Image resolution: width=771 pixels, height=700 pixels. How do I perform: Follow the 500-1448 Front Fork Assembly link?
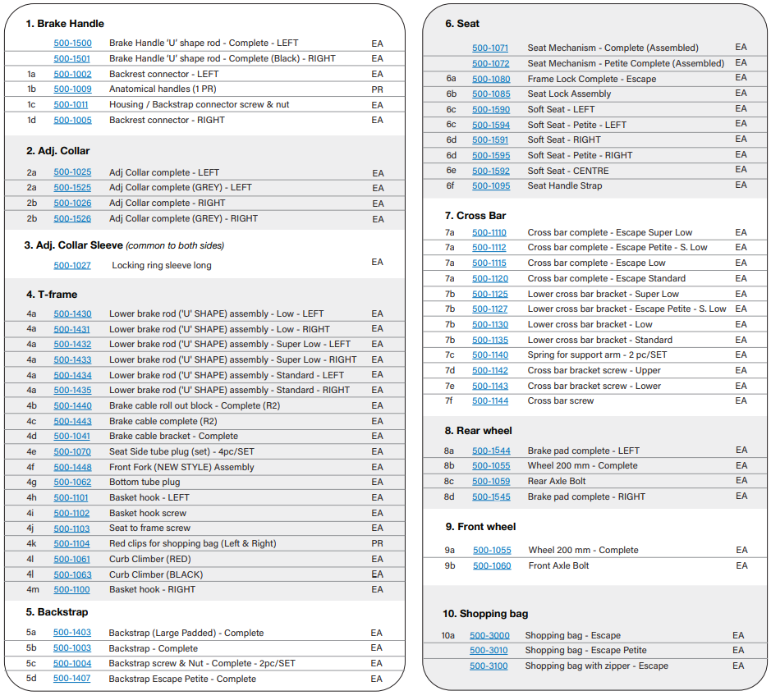(x=72, y=468)
